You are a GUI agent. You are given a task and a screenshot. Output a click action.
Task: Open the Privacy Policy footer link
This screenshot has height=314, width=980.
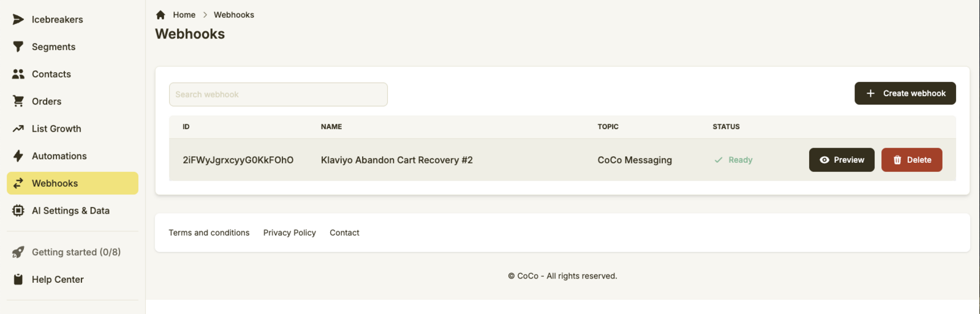point(289,233)
